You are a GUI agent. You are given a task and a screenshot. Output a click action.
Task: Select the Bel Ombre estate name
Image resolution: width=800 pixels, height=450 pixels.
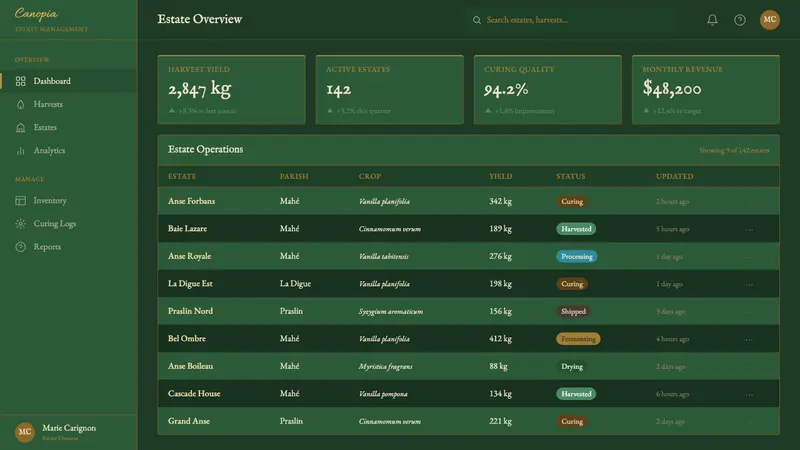point(187,339)
